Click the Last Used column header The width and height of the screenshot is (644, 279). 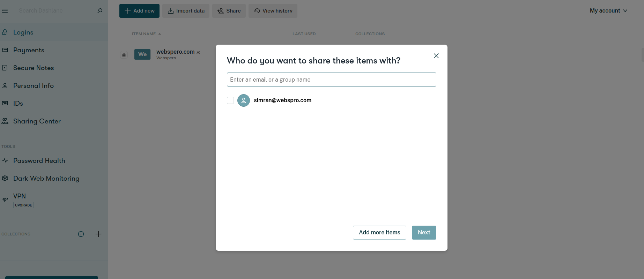[x=304, y=34]
